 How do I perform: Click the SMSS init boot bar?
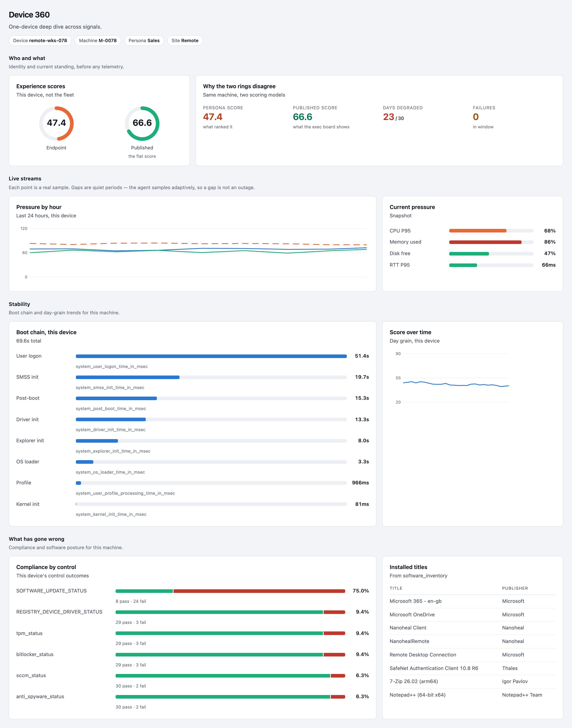(x=211, y=377)
